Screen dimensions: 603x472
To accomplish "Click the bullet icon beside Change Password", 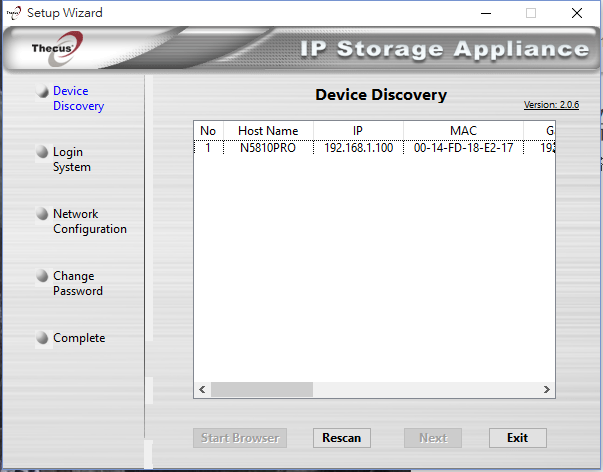I will coord(42,275).
